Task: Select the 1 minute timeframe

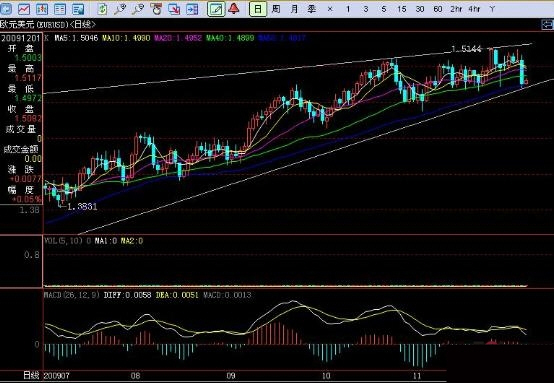Action: pos(348,9)
